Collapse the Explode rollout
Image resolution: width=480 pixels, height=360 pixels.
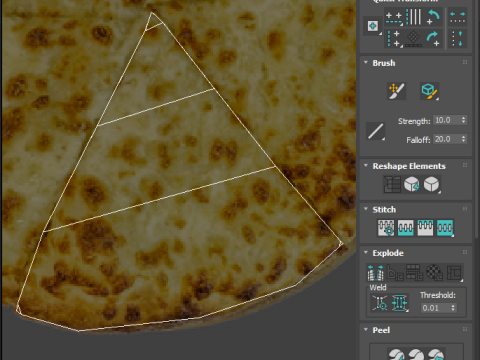[366, 252]
